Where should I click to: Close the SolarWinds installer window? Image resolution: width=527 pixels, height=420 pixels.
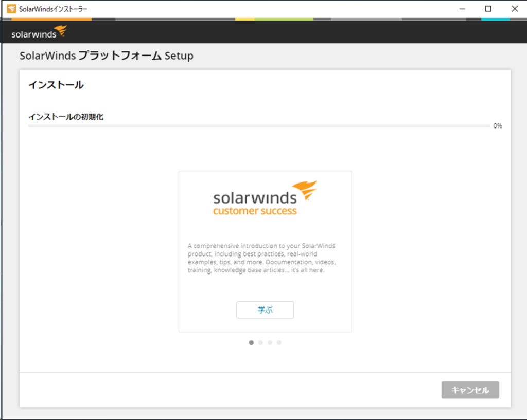tap(515, 9)
